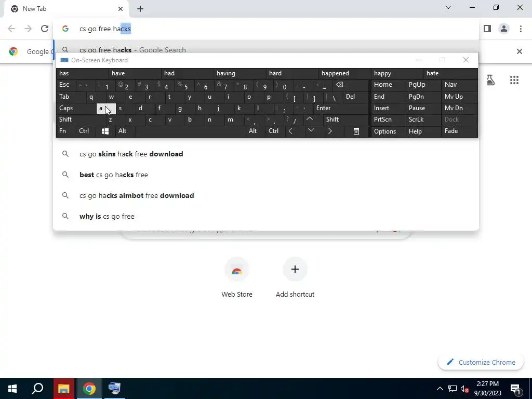Click the Options key on On-Screen Keyboard
The height and width of the screenshot is (399, 532).
(388, 131)
